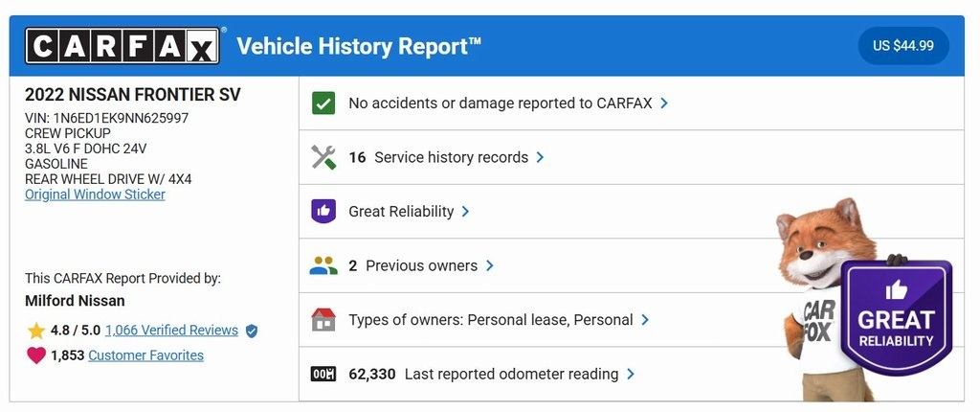Viewport: 980px width, 412px height.
Task: Open the 1,066 Verified Reviews link
Action: (171, 331)
